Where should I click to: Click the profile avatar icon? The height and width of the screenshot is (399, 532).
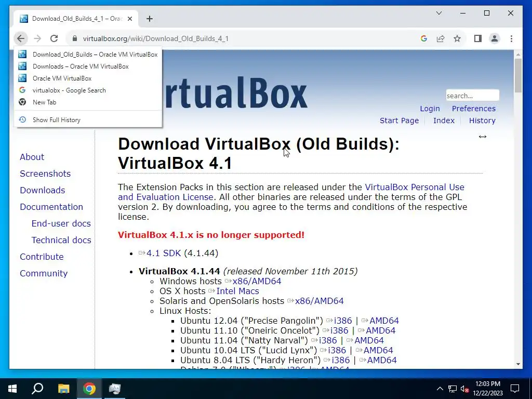pos(495,38)
